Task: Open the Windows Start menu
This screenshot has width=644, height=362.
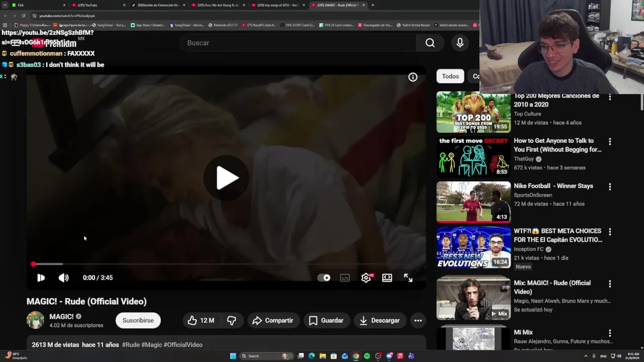Action: [x=233, y=356]
